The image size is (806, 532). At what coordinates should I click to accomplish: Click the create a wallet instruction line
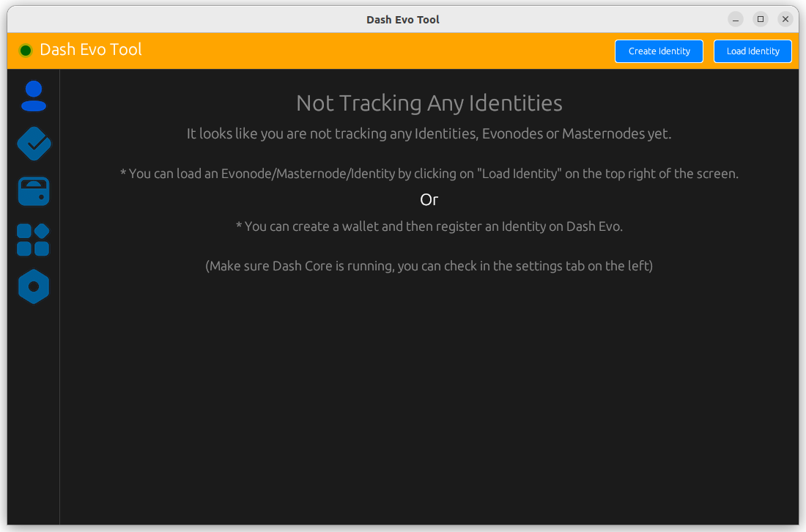coord(429,226)
